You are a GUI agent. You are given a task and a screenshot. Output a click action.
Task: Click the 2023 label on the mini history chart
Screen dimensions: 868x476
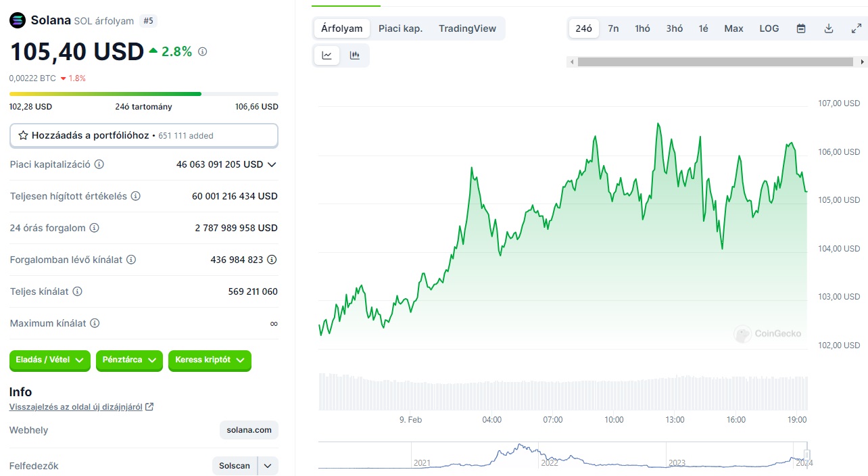pyautogui.click(x=677, y=463)
